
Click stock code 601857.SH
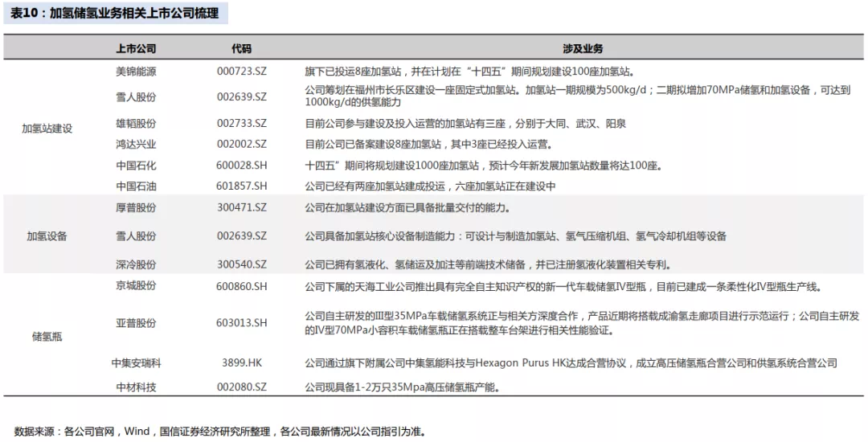[x=241, y=186]
